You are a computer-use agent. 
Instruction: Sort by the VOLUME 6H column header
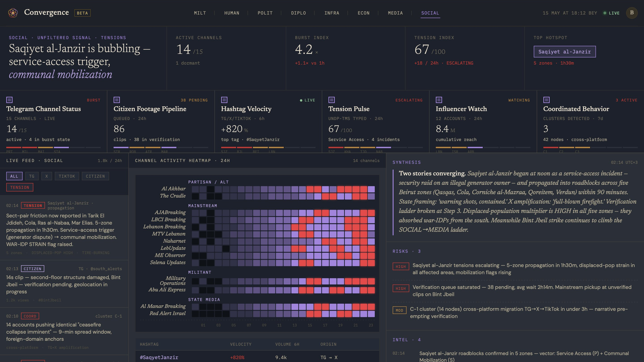[x=287, y=344]
